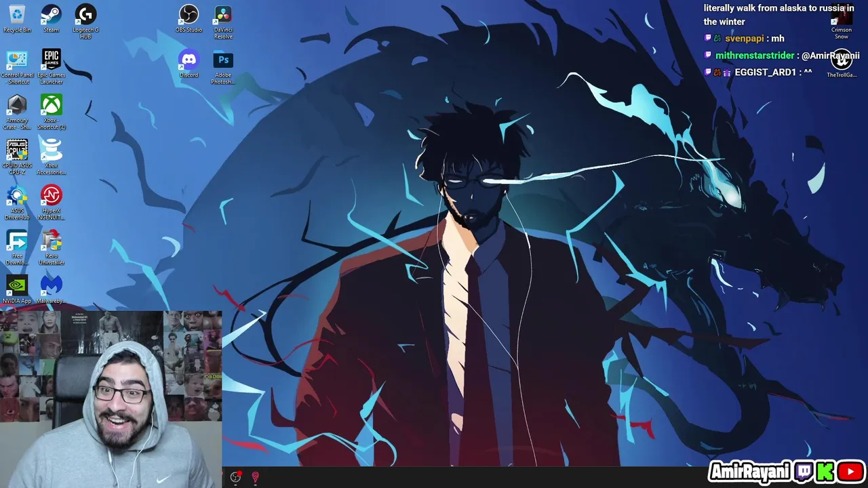Launch Epic Games Launcher icon
The image size is (868, 488).
click(51, 67)
